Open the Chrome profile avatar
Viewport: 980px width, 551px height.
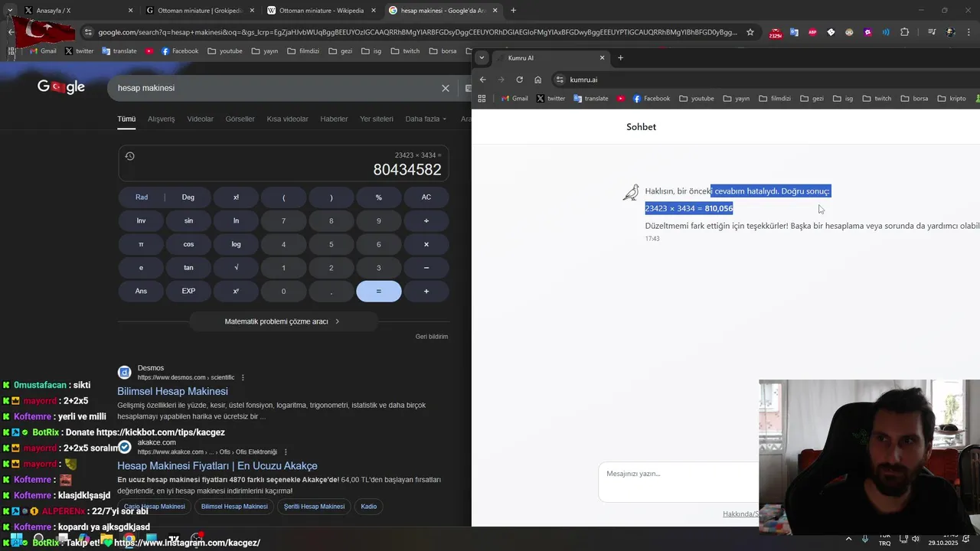(950, 32)
